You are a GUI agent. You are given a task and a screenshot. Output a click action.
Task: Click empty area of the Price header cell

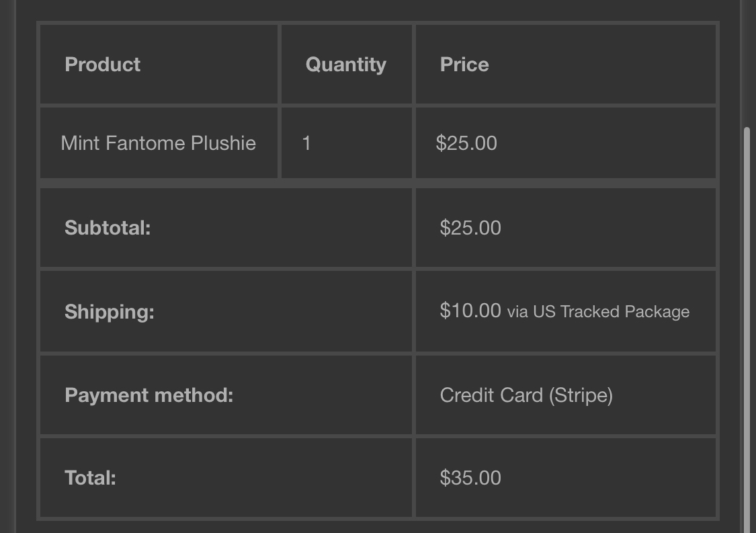click(x=603, y=65)
